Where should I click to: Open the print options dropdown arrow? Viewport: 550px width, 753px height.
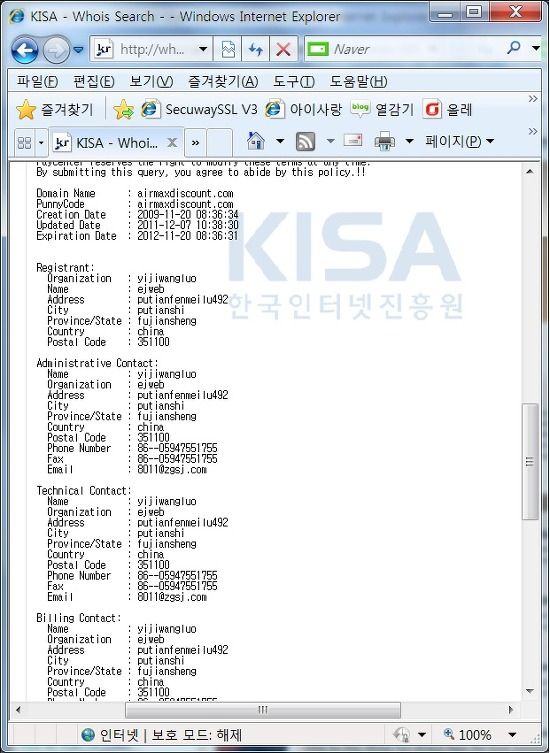pos(409,141)
